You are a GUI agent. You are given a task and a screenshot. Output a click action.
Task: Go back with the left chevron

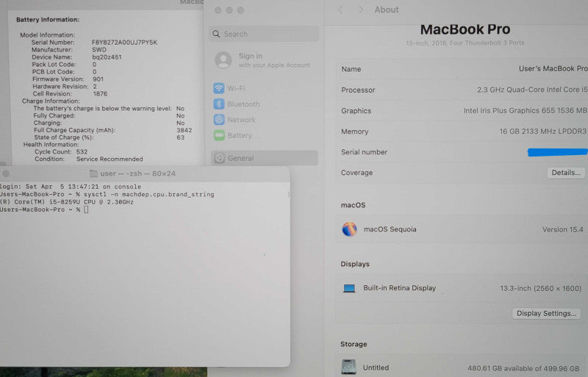point(340,10)
